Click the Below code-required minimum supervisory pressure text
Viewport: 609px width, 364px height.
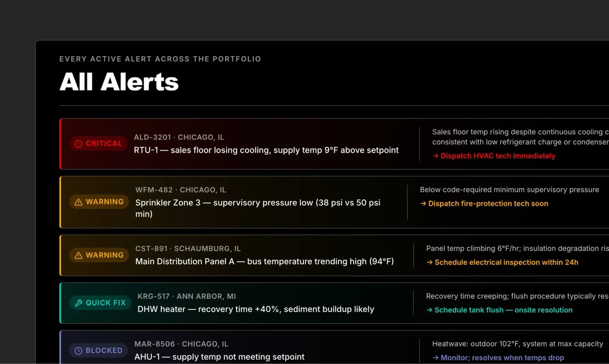[509, 189]
